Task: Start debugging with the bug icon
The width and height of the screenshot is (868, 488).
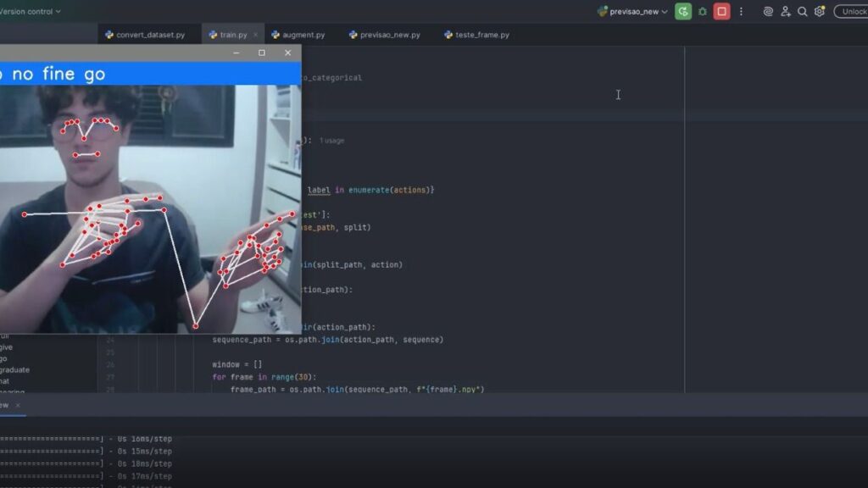Action: point(702,12)
